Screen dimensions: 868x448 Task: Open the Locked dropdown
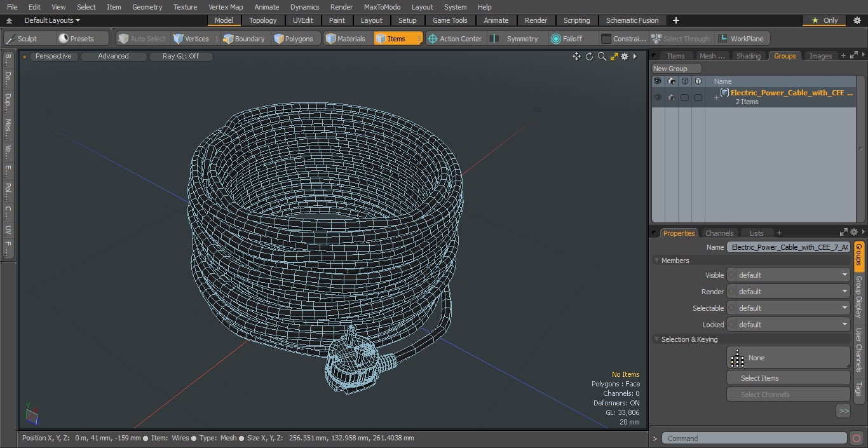tap(788, 325)
